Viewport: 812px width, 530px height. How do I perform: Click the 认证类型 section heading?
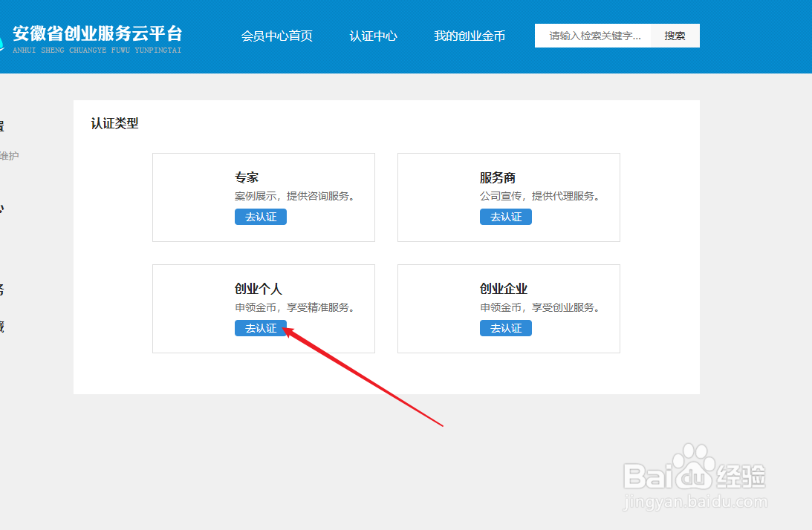pos(114,123)
